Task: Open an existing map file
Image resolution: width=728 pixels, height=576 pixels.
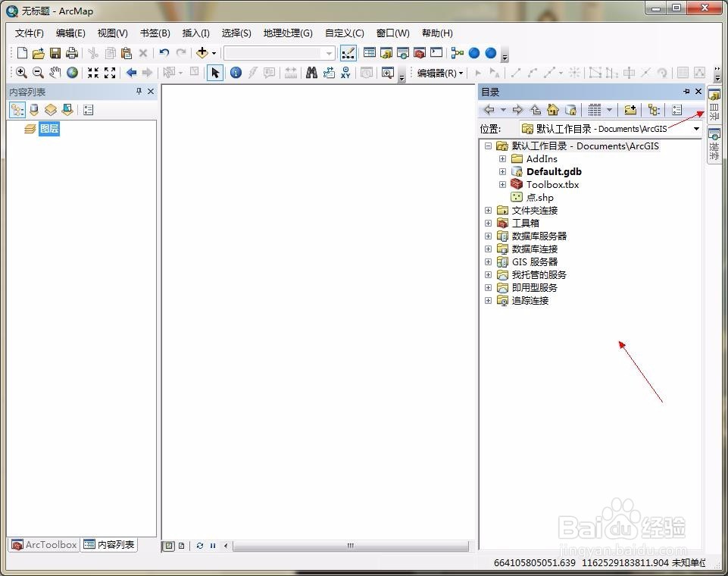Action: pyautogui.click(x=38, y=53)
